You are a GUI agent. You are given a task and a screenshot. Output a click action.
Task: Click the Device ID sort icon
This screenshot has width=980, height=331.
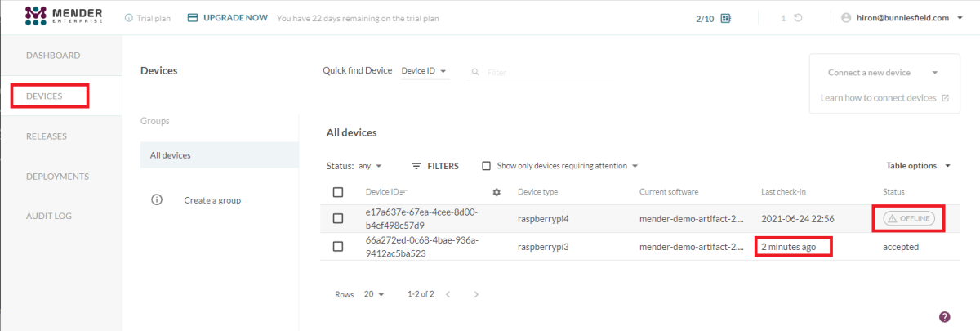coord(403,192)
